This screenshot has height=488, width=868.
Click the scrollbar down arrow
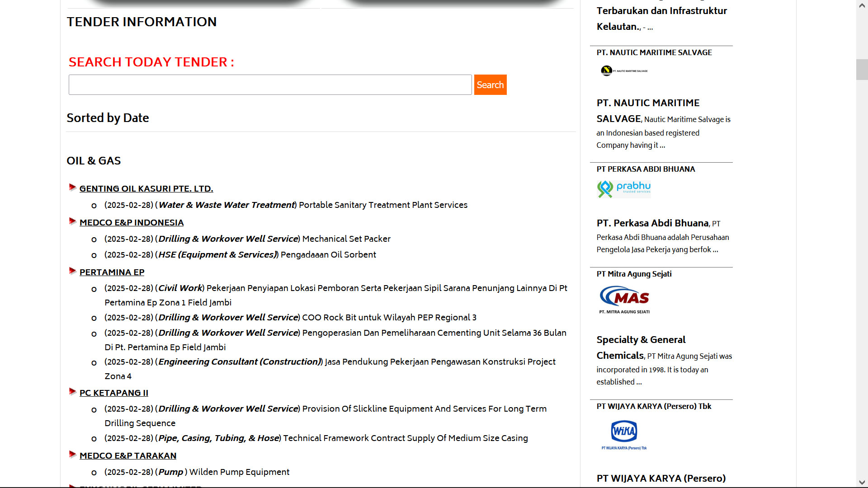[862, 483]
